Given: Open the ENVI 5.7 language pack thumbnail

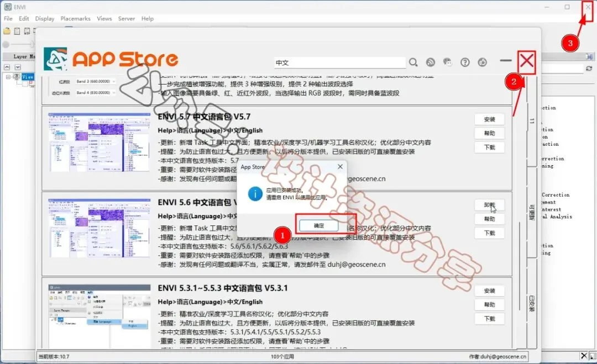Looking at the screenshot, I should pos(99,142).
